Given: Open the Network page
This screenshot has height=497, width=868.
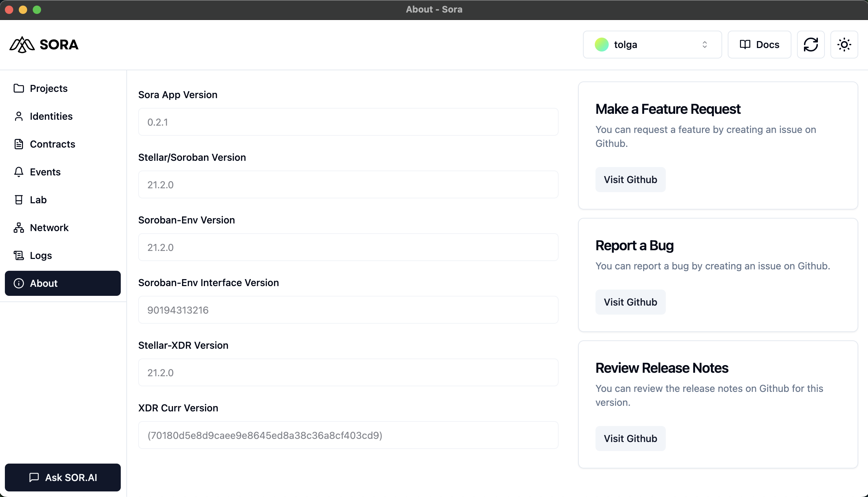Looking at the screenshot, I should (x=63, y=228).
